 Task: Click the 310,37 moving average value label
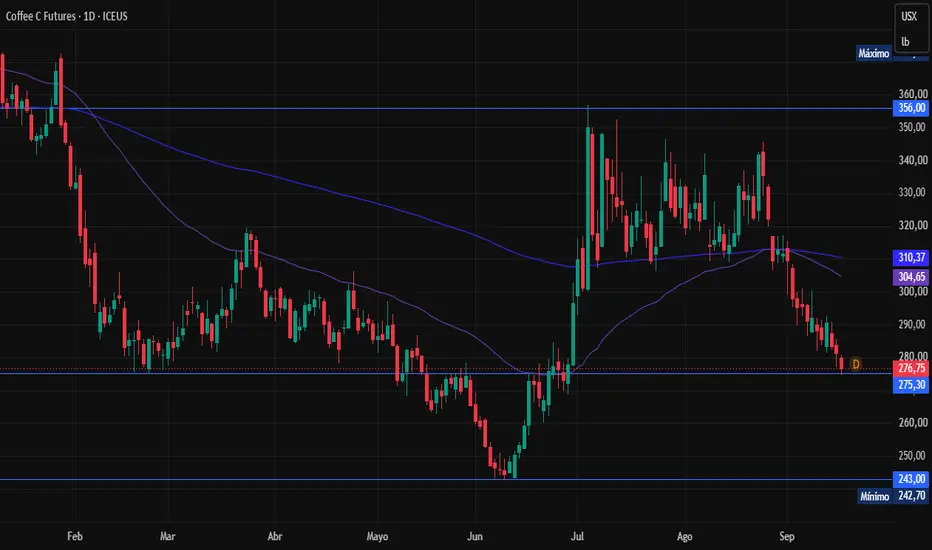pos(911,257)
